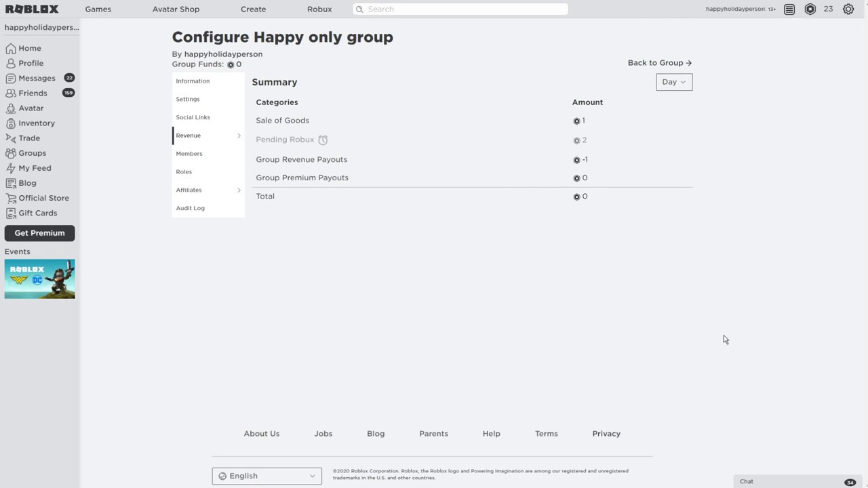Click the footer Blog link
The width and height of the screenshot is (868, 488).
point(376,434)
